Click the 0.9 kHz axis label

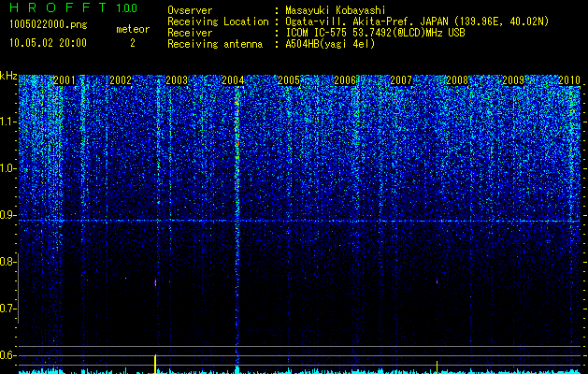click(7, 215)
